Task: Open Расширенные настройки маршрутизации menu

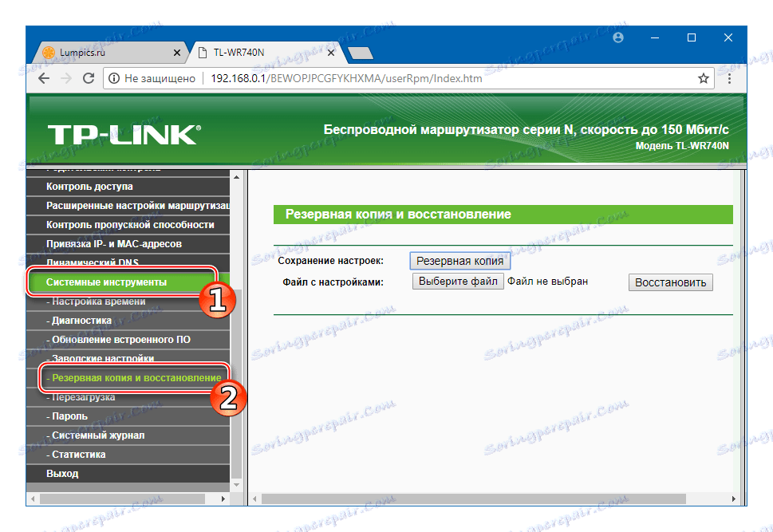Action: click(128, 206)
